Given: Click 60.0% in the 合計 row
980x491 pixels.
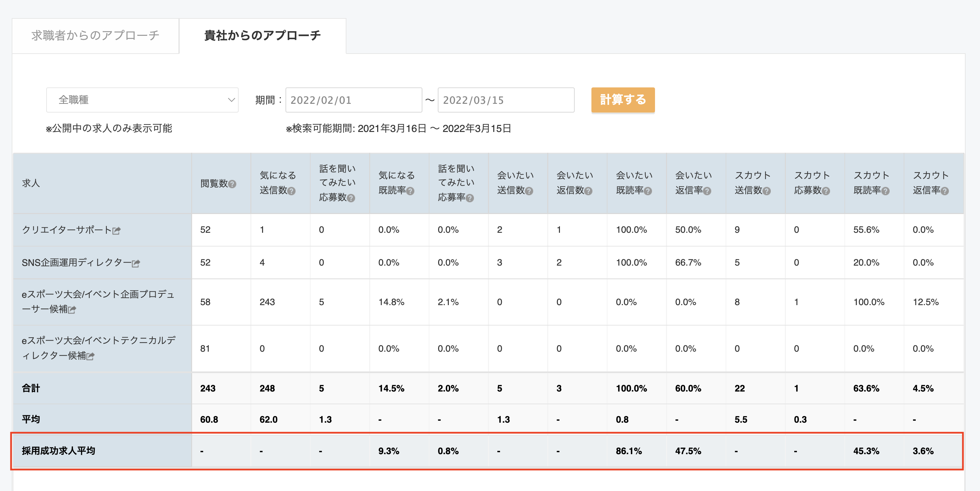Looking at the screenshot, I should tap(688, 389).
